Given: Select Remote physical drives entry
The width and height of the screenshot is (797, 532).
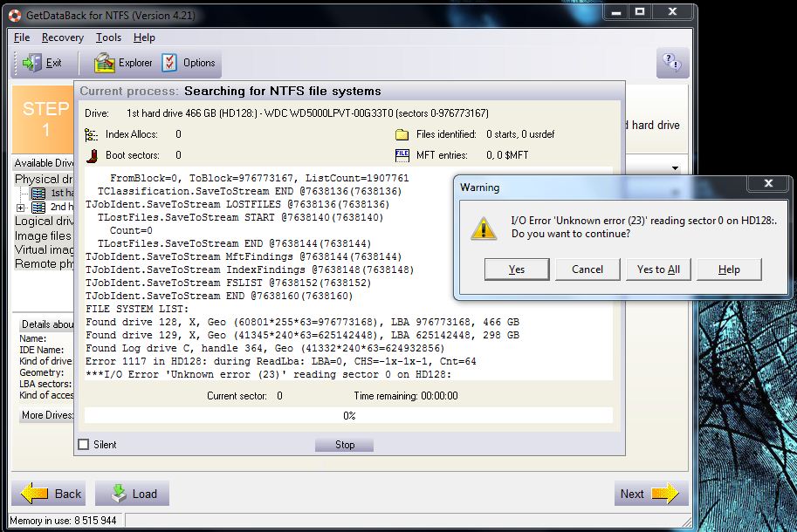Looking at the screenshot, I should [44, 264].
